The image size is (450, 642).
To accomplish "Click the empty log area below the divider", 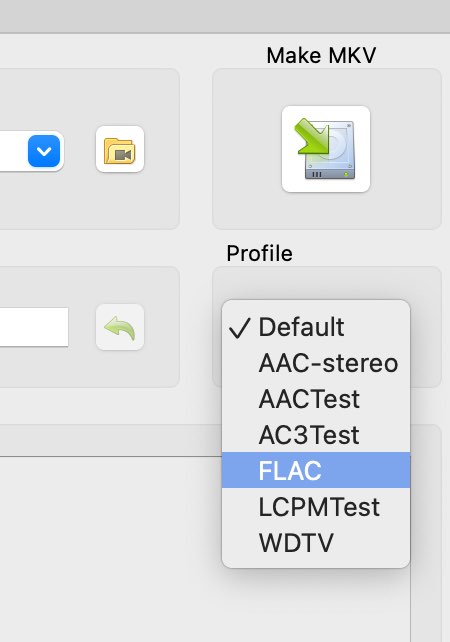I will [x=111, y=549].
